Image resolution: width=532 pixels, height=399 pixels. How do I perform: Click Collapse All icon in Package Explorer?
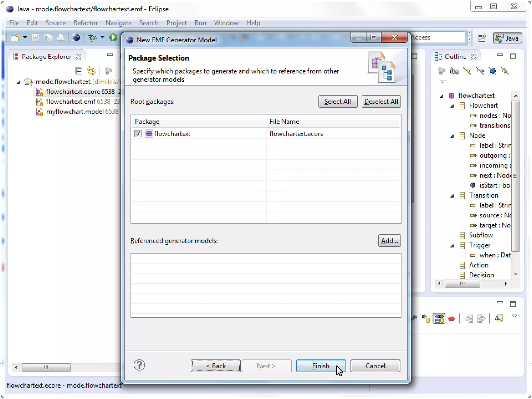click(78, 71)
